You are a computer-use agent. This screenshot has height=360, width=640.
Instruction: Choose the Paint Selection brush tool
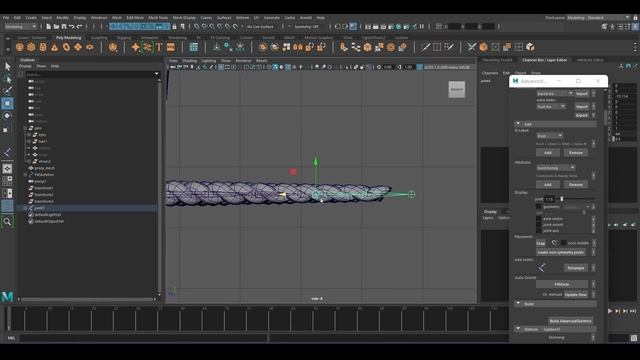[7, 91]
